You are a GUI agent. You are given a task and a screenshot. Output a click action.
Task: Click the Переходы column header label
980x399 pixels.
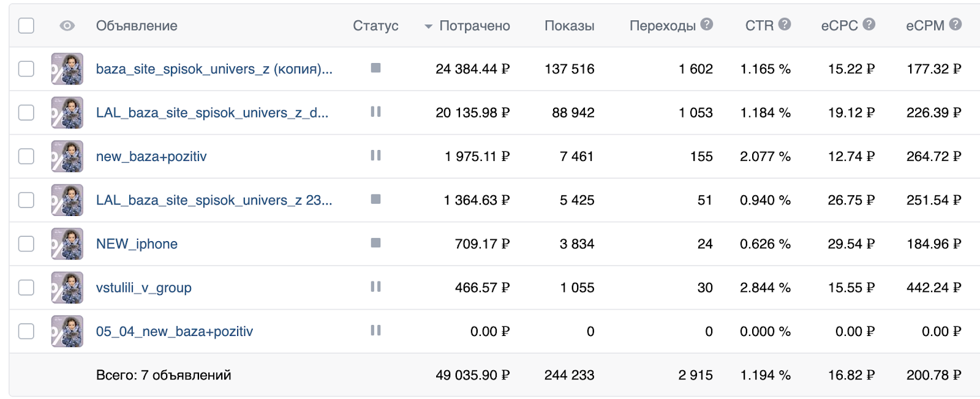pyautogui.click(x=662, y=26)
